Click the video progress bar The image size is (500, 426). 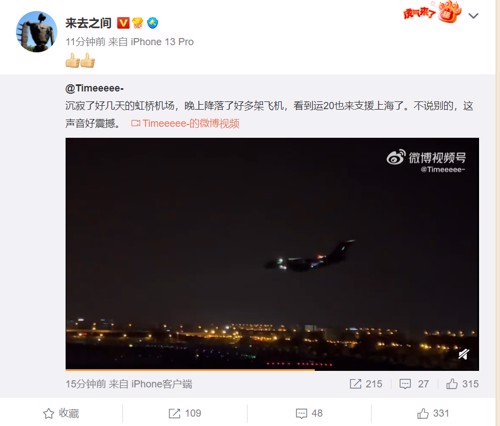(x=272, y=370)
